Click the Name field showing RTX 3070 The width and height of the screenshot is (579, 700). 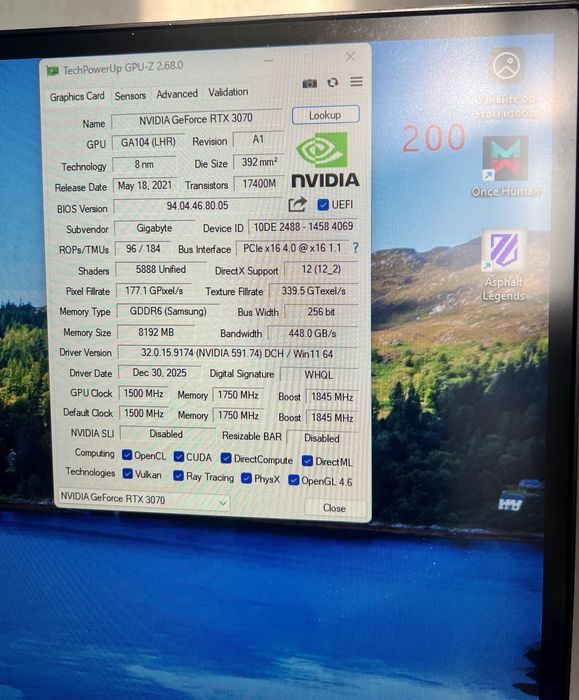(x=196, y=119)
